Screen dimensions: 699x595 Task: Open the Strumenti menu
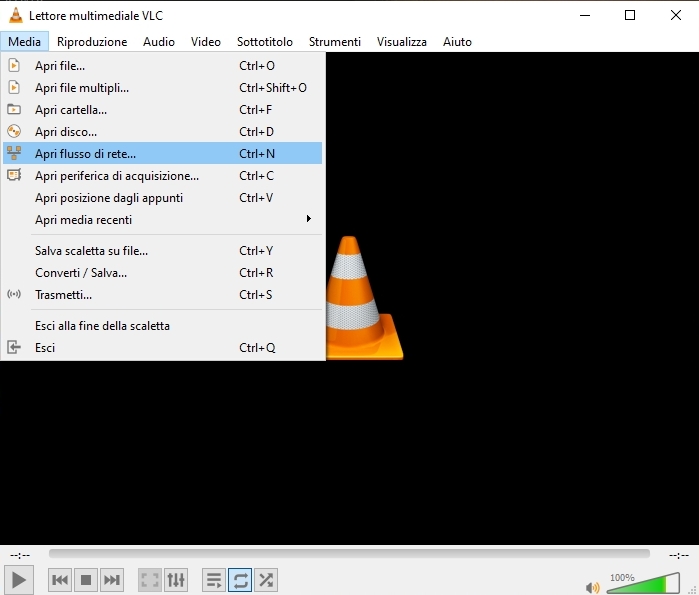tap(335, 41)
